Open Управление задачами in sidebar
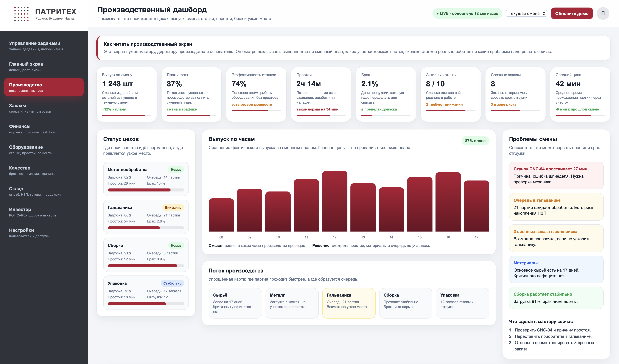 tap(44, 46)
